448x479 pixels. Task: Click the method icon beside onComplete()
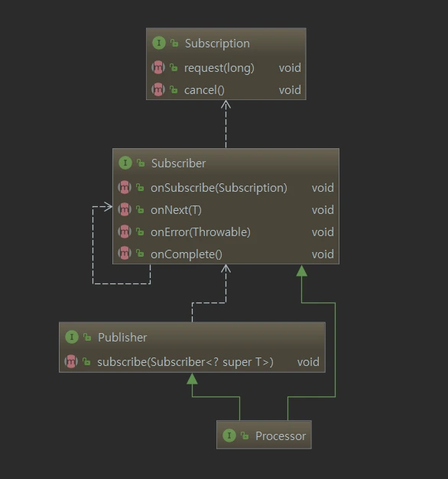click(125, 253)
